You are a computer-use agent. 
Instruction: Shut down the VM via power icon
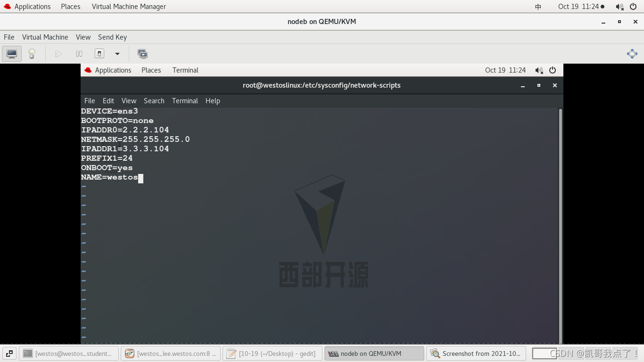click(99, 53)
